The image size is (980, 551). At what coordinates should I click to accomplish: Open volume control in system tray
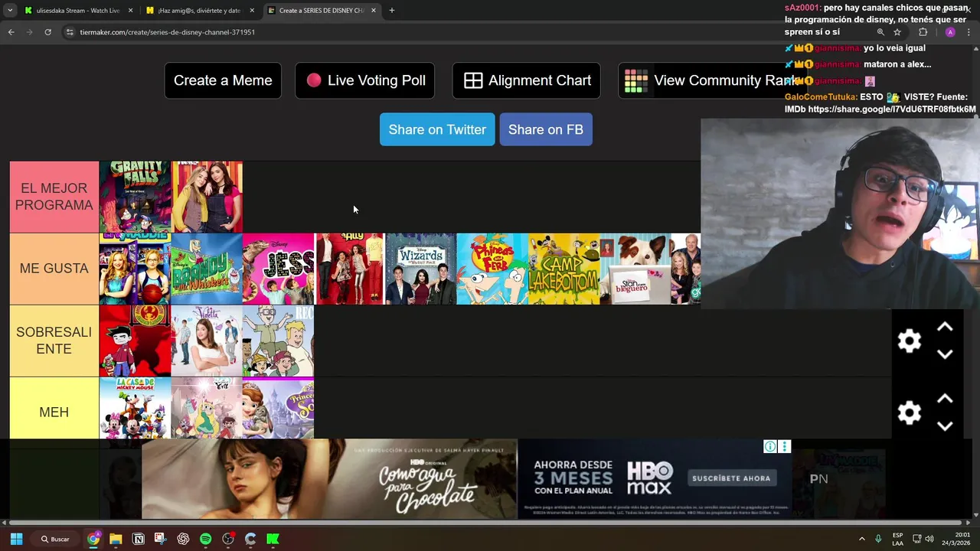point(929,539)
